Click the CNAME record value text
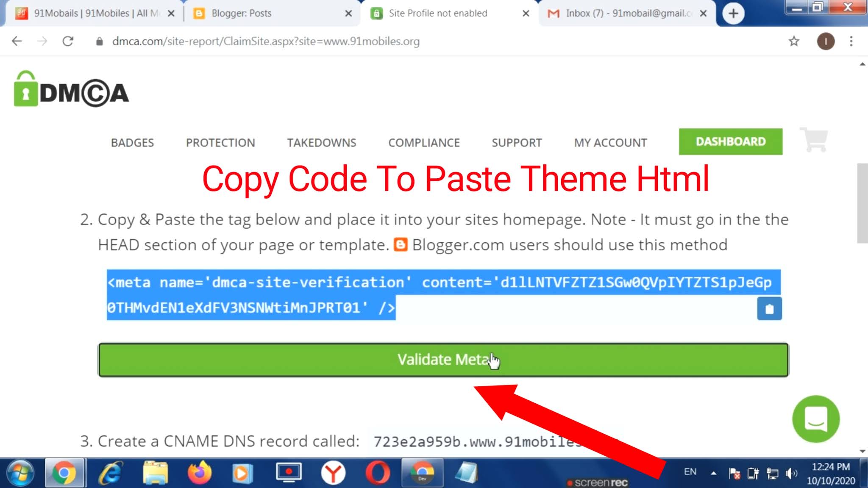This screenshot has height=488, width=868. coord(478,441)
